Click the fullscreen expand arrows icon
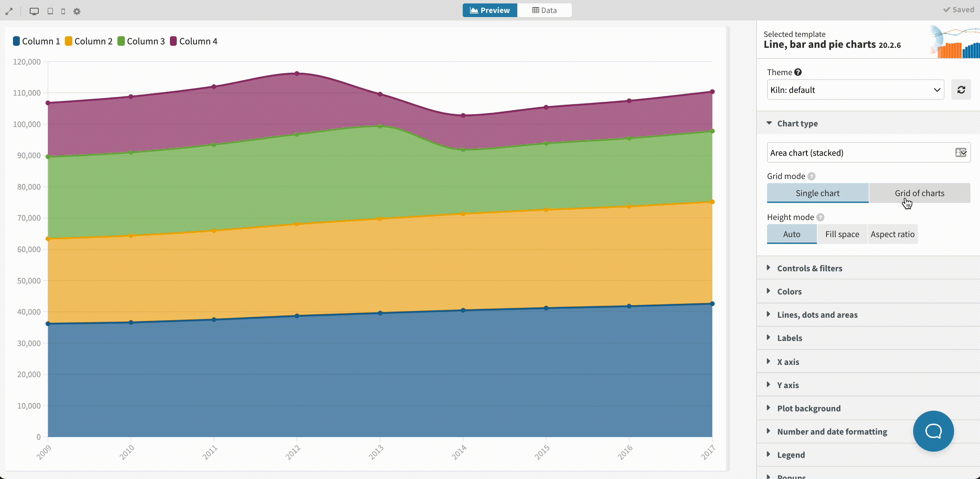The height and width of the screenshot is (479, 980). (x=9, y=11)
